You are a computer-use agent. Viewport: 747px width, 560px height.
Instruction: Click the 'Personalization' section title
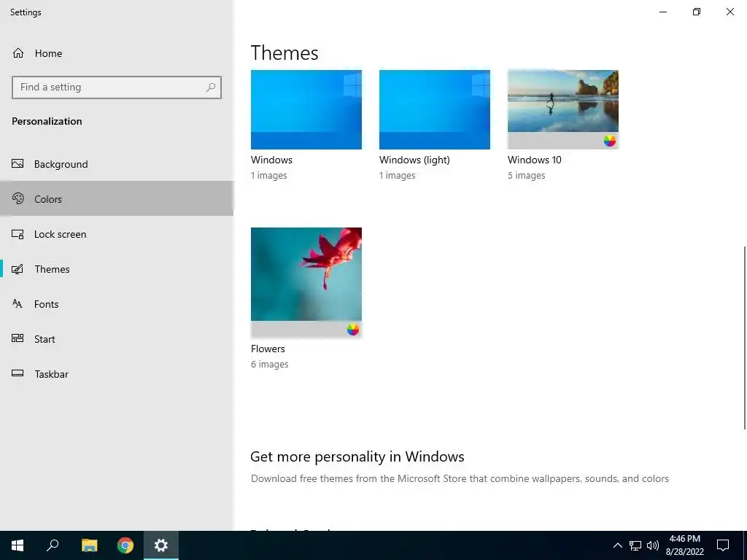[47, 121]
